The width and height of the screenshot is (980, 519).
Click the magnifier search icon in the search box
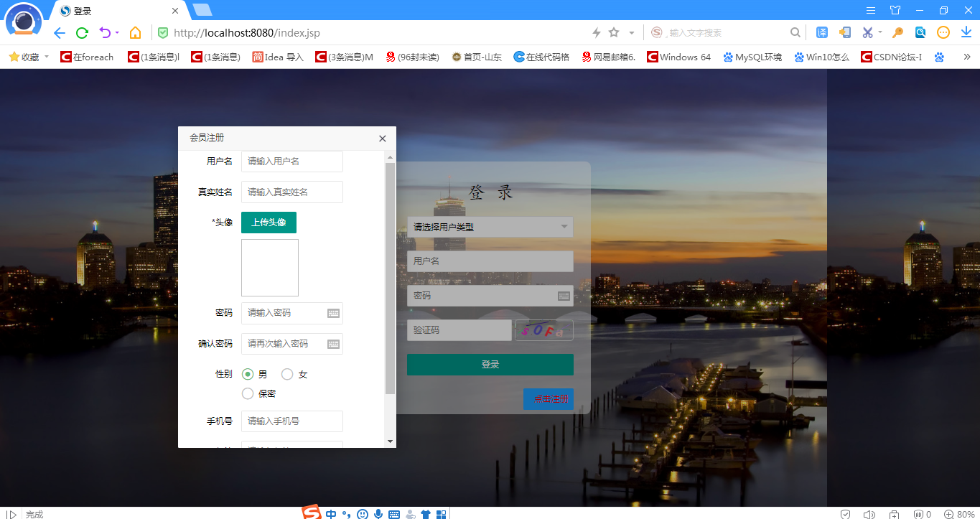coord(795,33)
